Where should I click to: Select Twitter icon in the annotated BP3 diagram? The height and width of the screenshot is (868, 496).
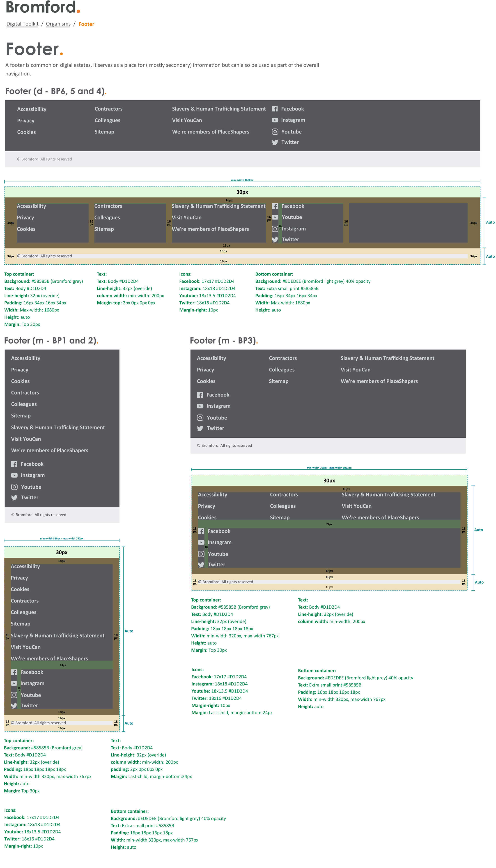click(x=201, y=565)
